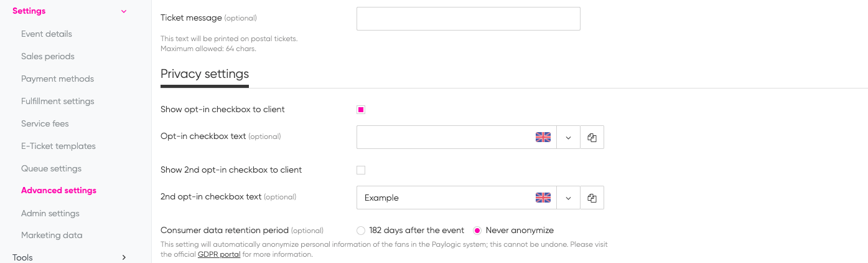Click copy icon beside Opt-in checkbox text
Image resolution: width=868 pixels, height=263 pixels.
pos(592,138)
